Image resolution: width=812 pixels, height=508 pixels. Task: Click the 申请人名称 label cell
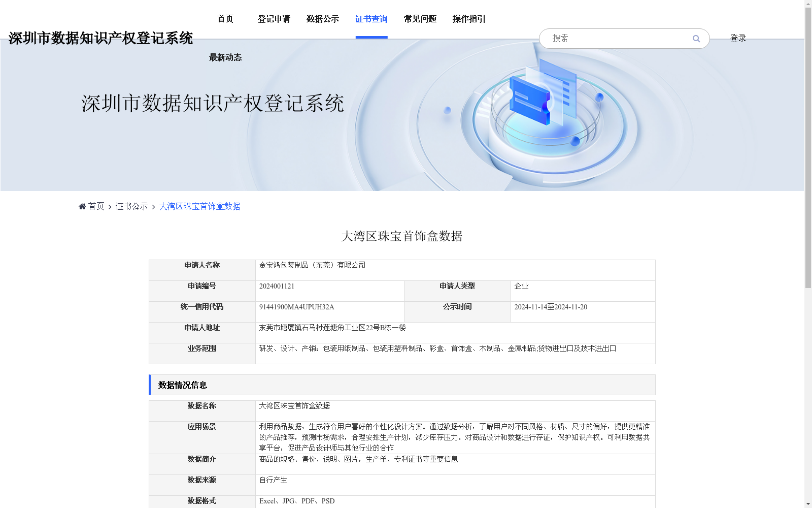tap(202, 270)
